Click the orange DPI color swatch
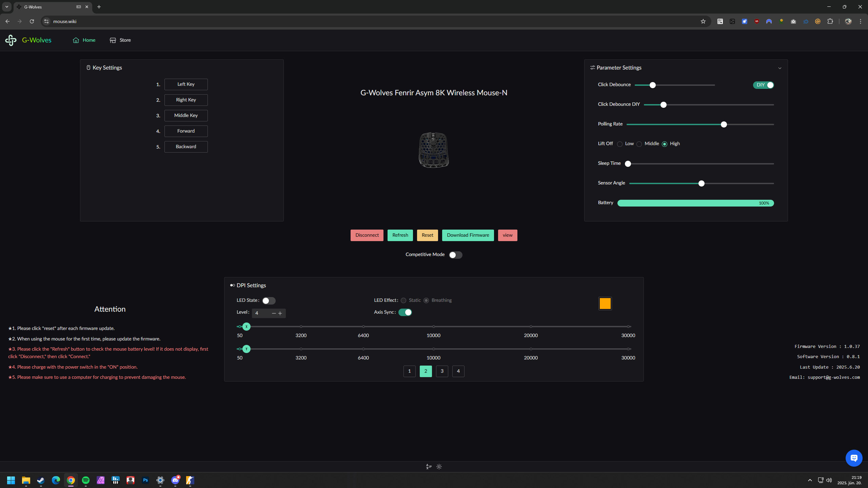The image size is (868, 488). 605,304
